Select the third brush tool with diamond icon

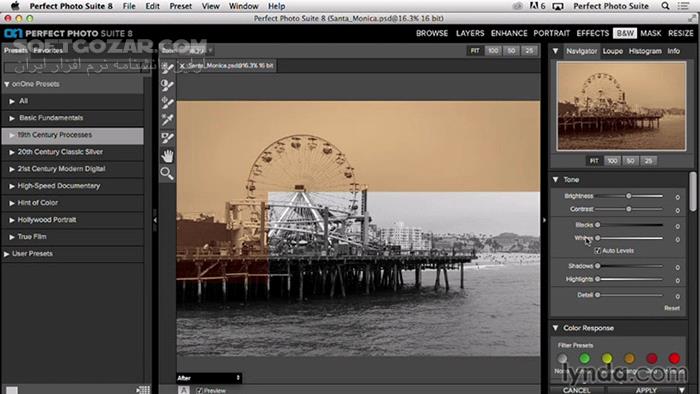[167, 103]
